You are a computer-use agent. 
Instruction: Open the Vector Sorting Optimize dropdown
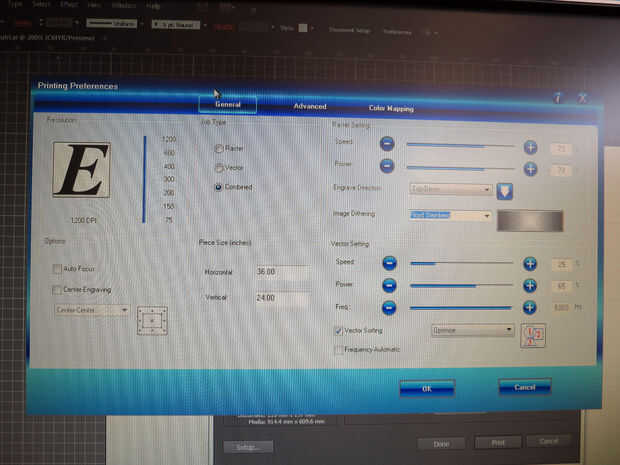click(473, 330)
